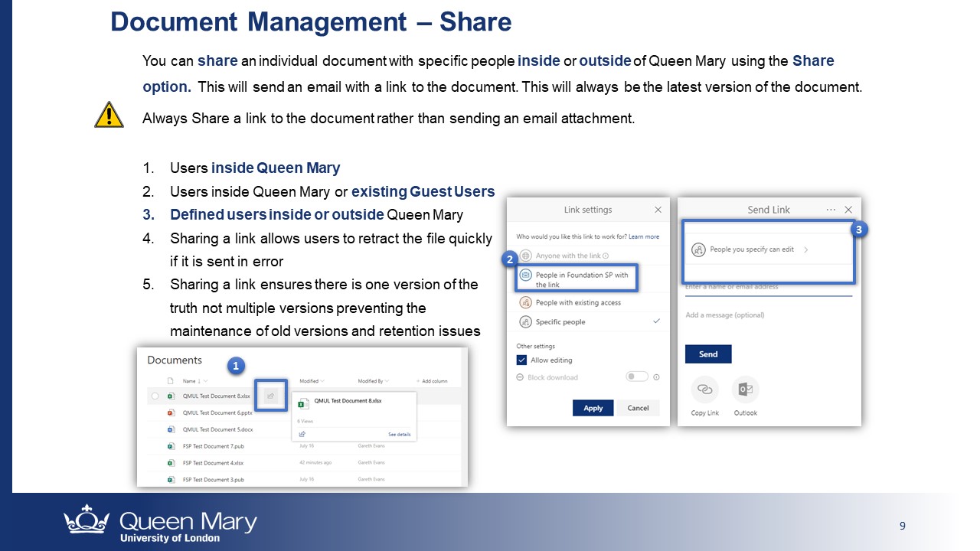
Task: Click the globe icon for Anyone with the link
Action: click(x=525, y=256)
